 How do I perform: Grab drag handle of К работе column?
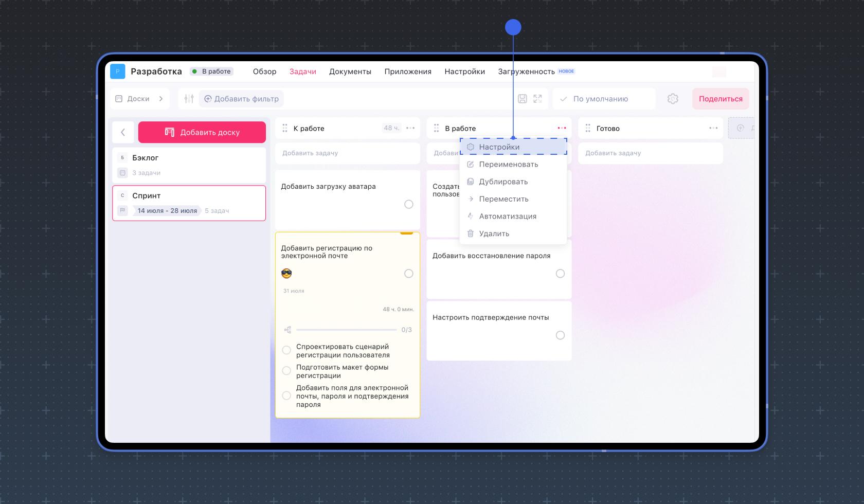285,128
